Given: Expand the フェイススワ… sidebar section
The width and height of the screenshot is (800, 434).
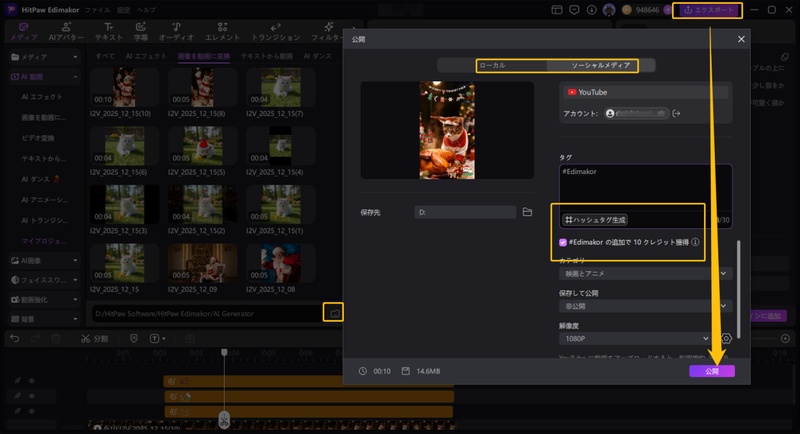Looking at the screenshot, I should point(44,280).
